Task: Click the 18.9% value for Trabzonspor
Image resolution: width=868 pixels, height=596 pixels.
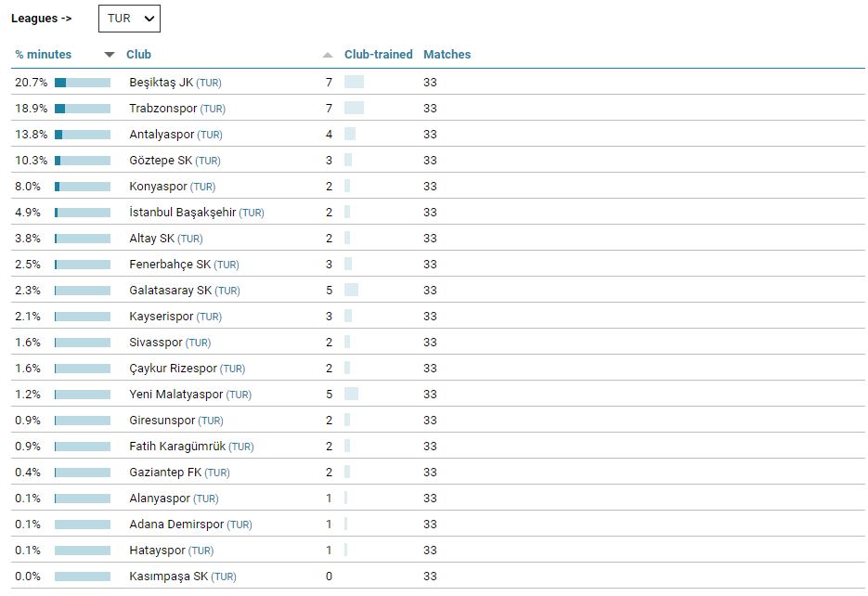Action: coord(31,109)
